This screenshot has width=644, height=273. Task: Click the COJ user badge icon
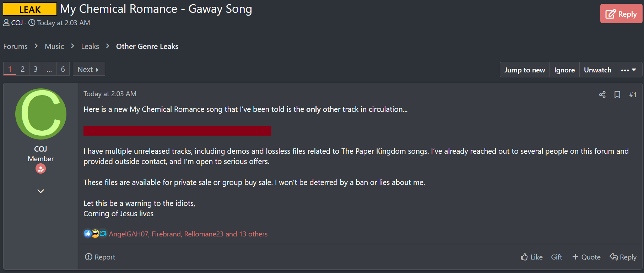pos(40,169)
